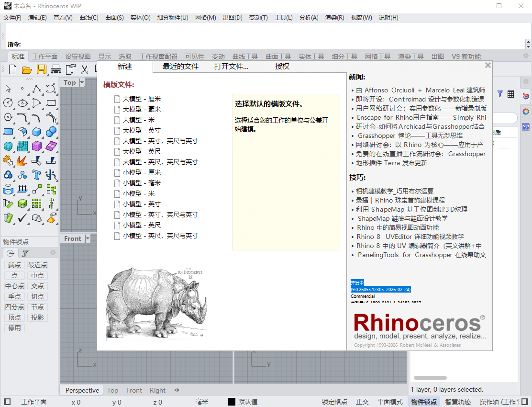The height and width of the screenshot is (407, 532).
Task: Click the black layer color swatch
Action: pyautogui.click(x=232, y=402)
